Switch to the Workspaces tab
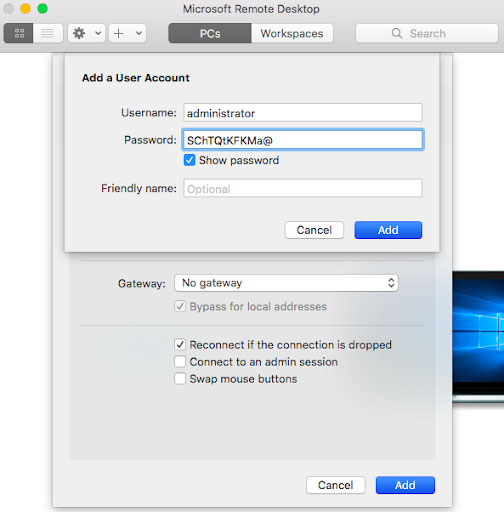 pyautogui.click(x=292, y=33)
